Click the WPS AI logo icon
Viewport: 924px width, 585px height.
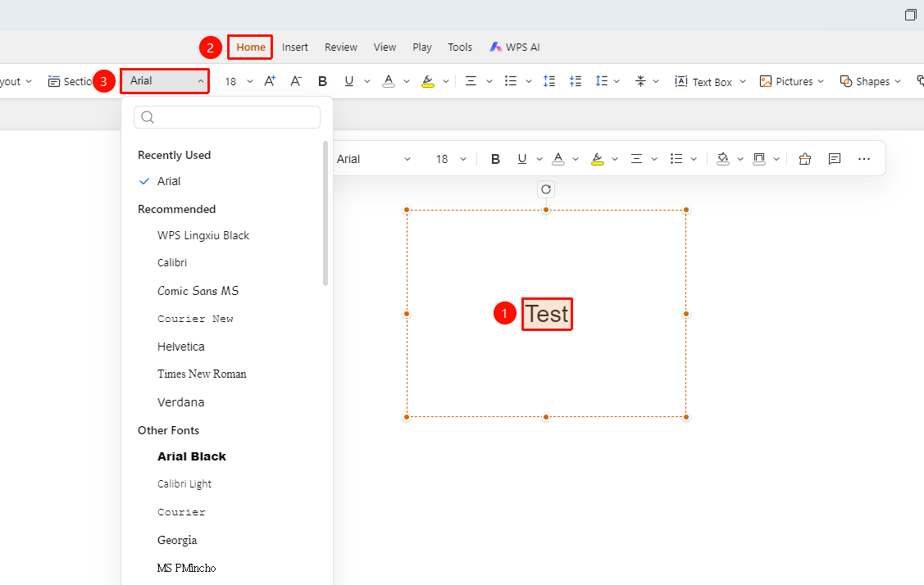click(495, 47)
